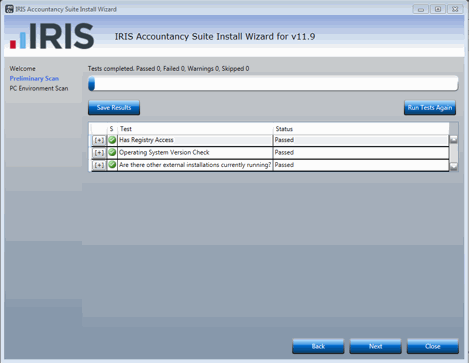Open the Preliminary Scan step

click(x=34, y=78)
